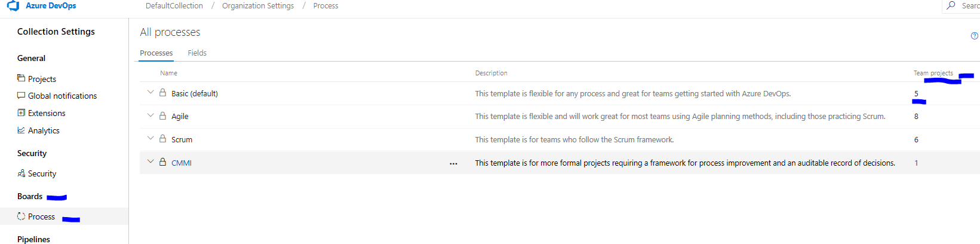Open Global notifications settings

tap(62, 96)
